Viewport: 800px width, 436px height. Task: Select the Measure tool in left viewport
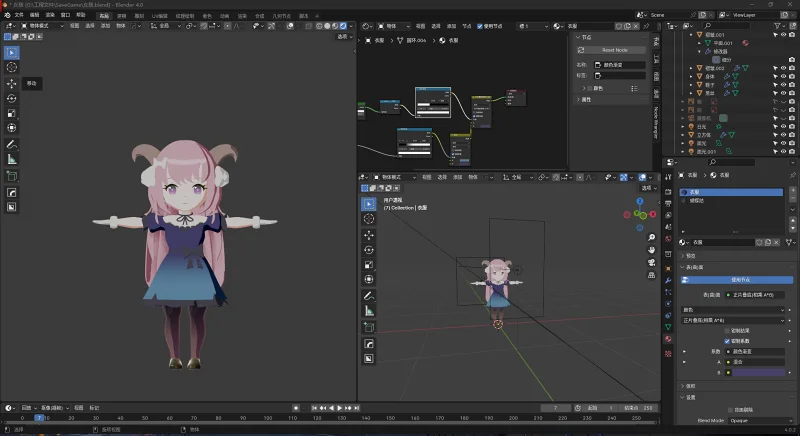[x=12, y=159]
